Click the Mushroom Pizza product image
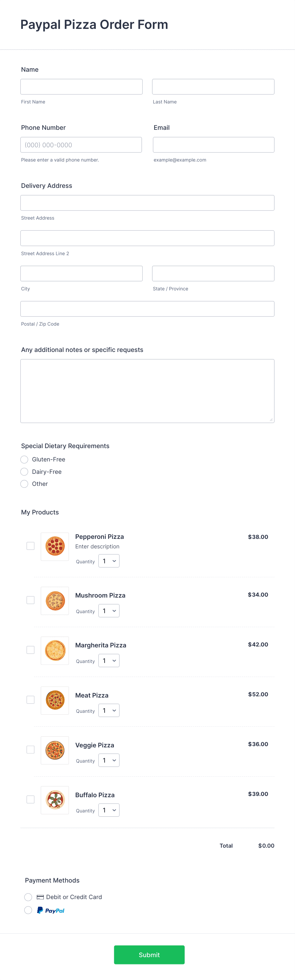295x980 pixels. pos(55,601)
